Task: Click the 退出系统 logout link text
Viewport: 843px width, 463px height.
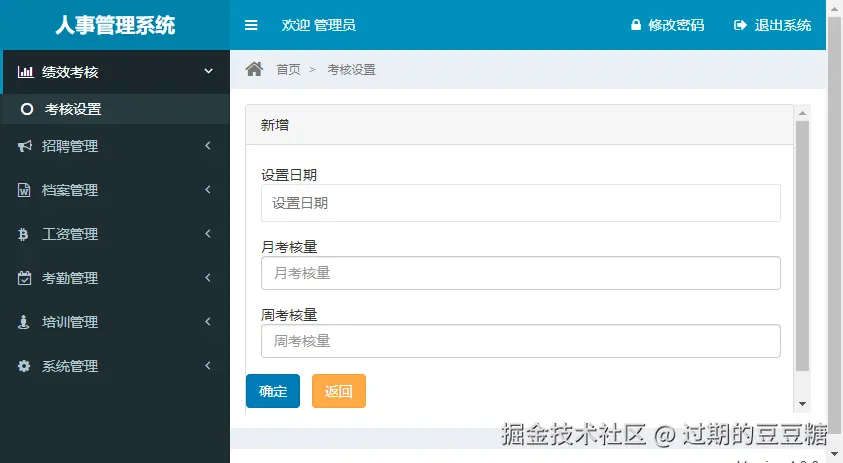Action: click(783, 25)
